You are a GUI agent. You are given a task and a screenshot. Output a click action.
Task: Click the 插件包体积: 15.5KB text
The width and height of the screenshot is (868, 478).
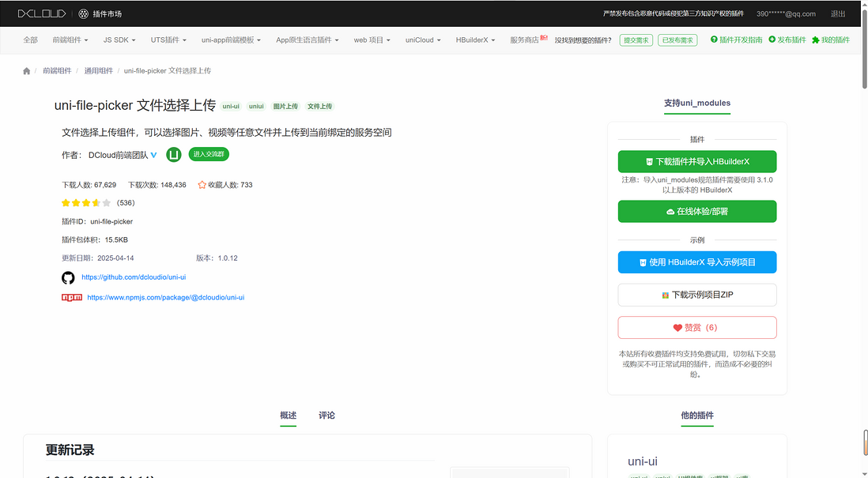95,239
